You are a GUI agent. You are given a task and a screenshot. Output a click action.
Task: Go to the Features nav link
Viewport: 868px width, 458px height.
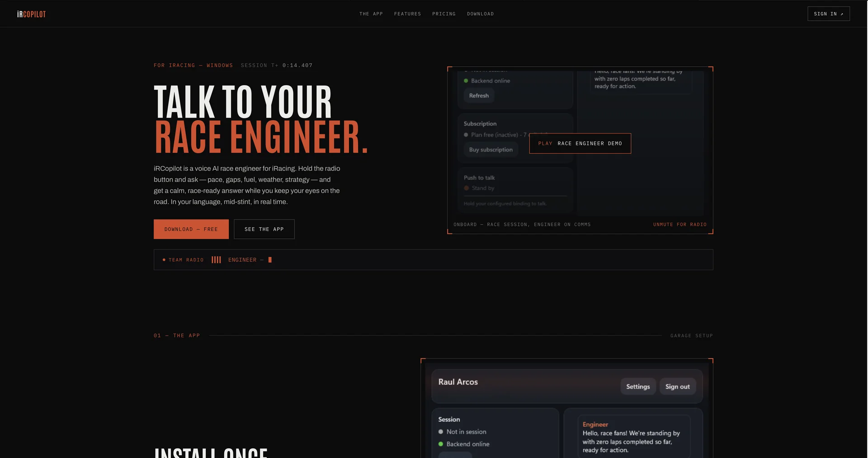tap(407, 14)
